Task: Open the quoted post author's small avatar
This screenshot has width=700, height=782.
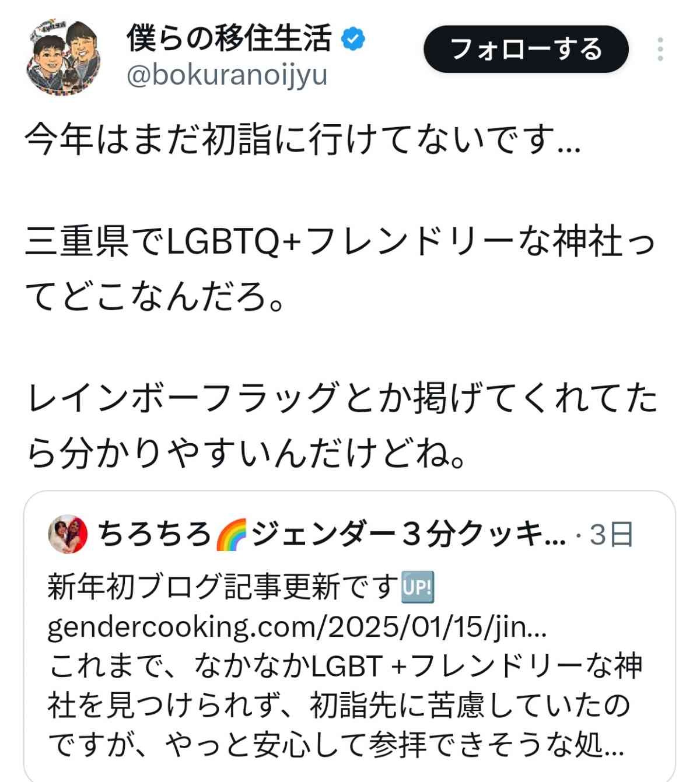Action: 68,534
